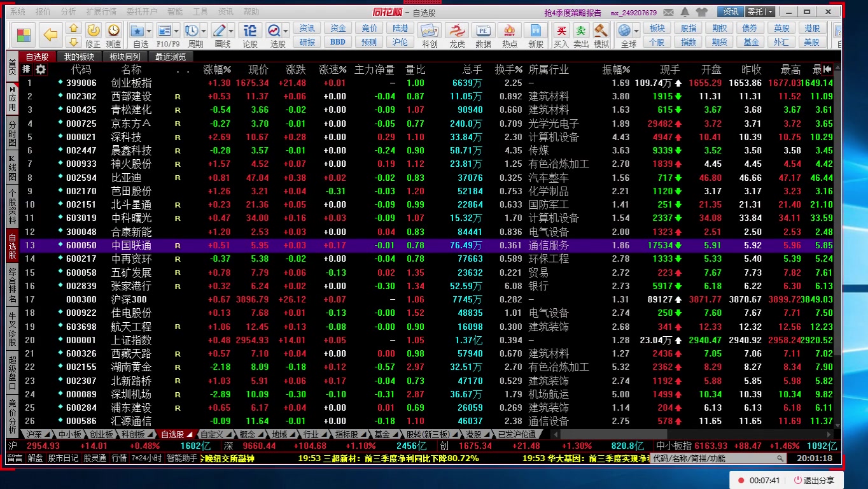Select the 画线 draw line pencil tool
868x489 pixels.
point(219,31)
